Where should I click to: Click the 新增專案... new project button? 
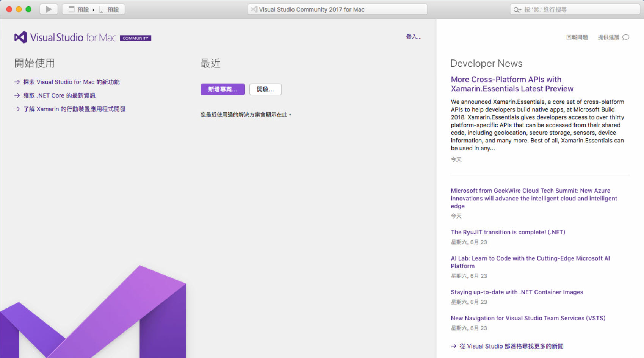pyautogui.click(x=223, y=89)
